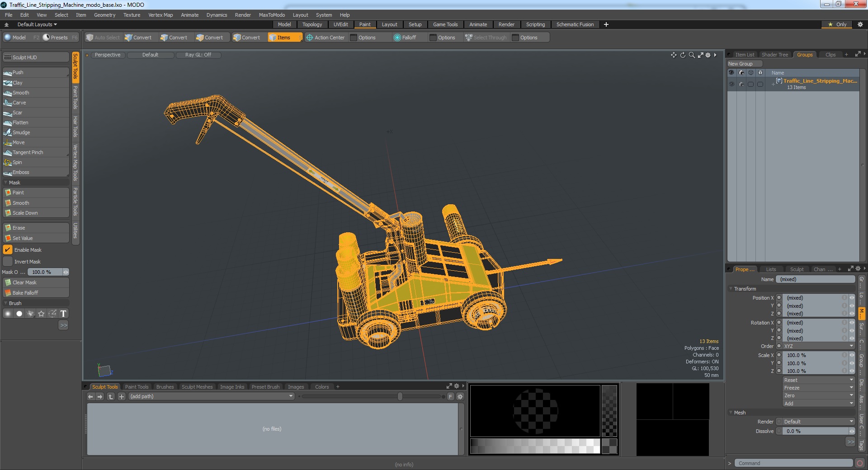The height and width of the screenshot is (470, 868).
Task: Click the Clear Mask button
Action: pyautogui.click(x=36, y=282)
